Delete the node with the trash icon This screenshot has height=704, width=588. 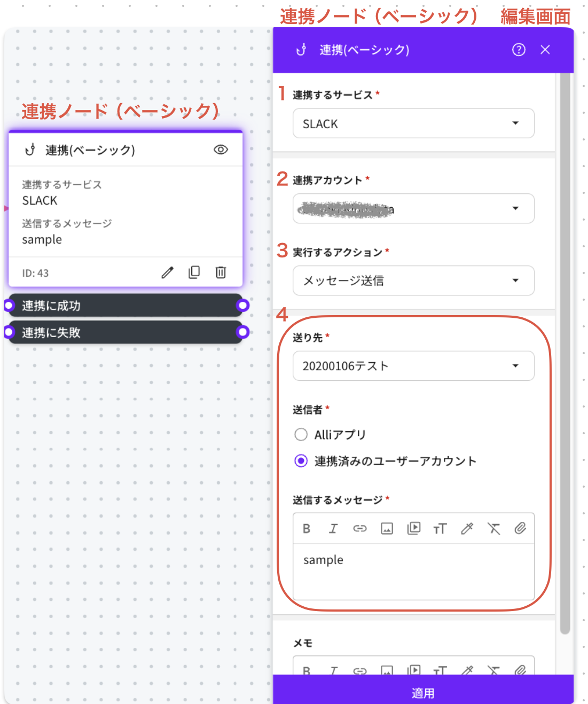point(221,272)
